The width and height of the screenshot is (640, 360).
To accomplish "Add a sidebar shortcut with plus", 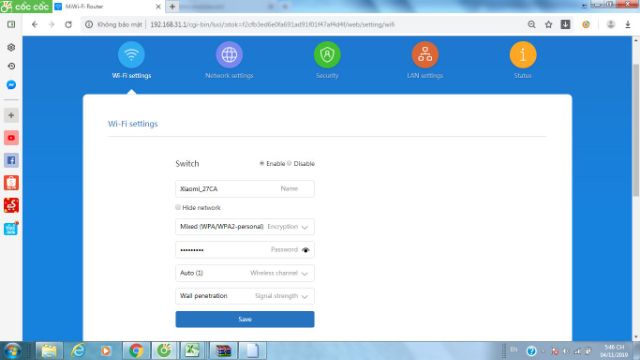I will tap(11, 116).
